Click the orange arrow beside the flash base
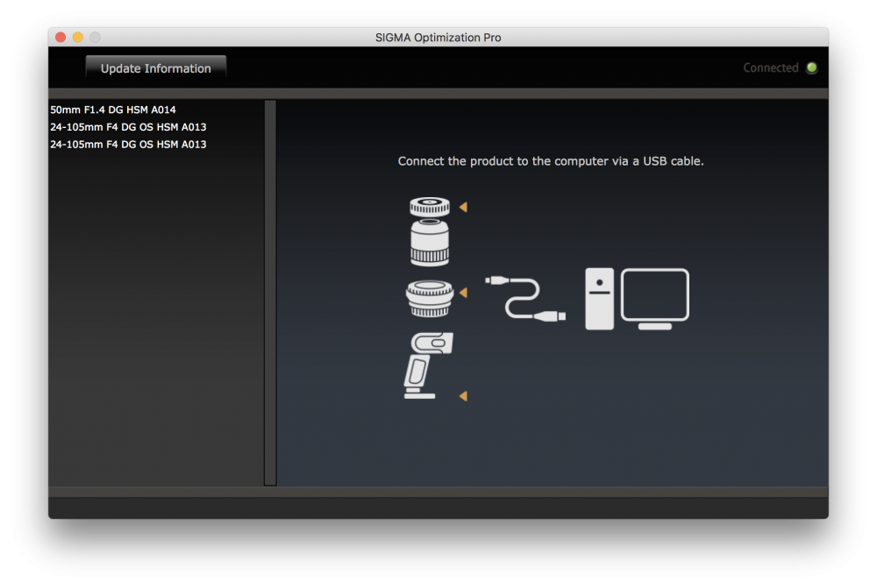This screenshot has height=588, width=877. [x=463, y=396]
